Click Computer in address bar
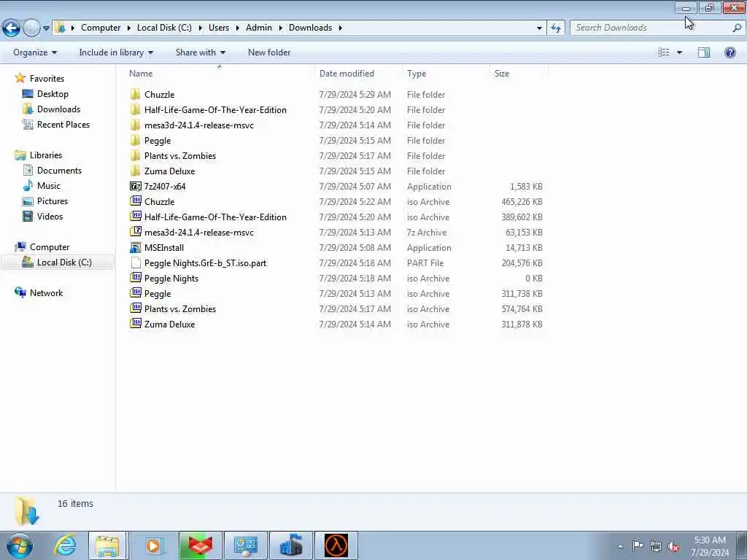Screen dimensions: 747x560 [101, 28]
